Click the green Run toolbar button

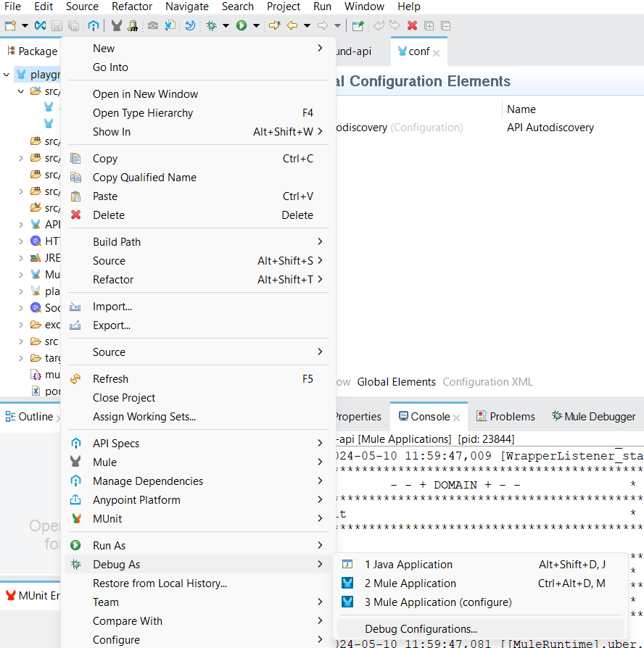pos(241,26)
